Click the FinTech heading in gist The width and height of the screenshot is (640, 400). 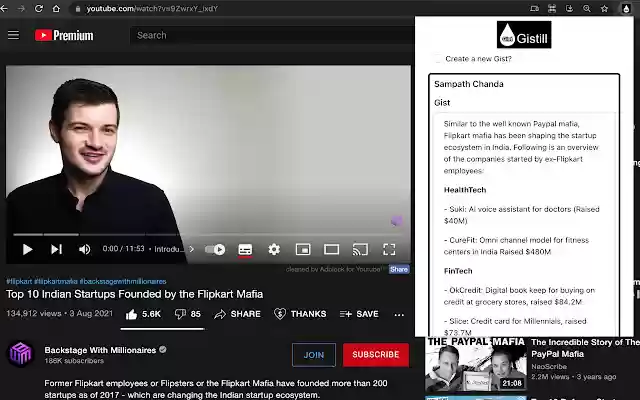458,271
